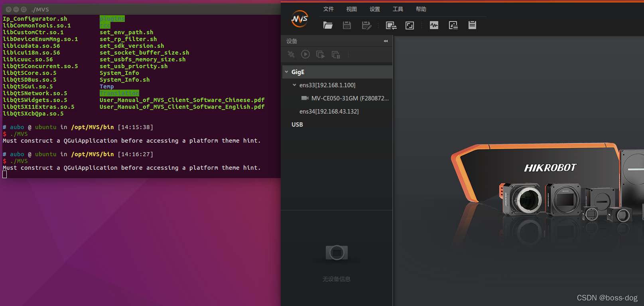
Task: Click the batch pause grabbing icon
Action: [x=336, y=55]
